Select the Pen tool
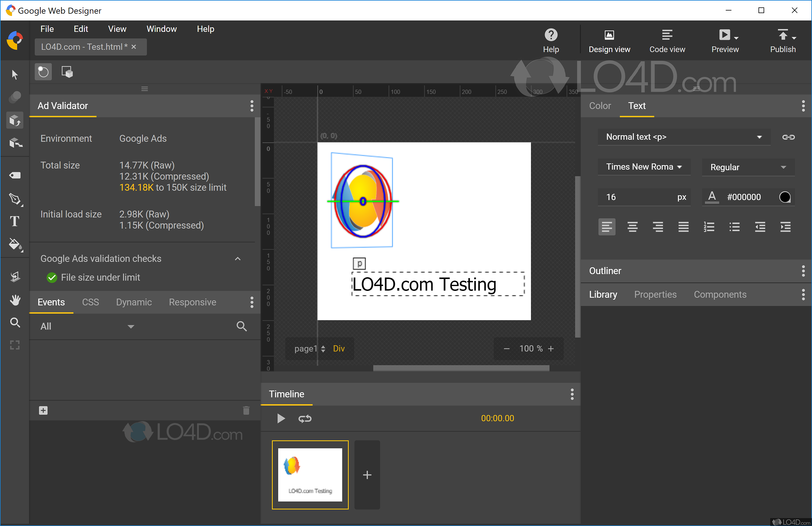Viewport: 812px width, 526px height. point(15,200)
